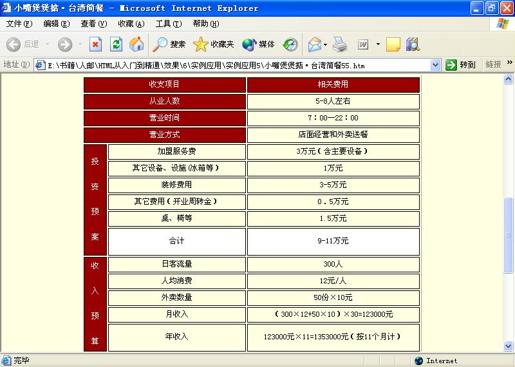Viewport: 515px width, 367px height.
Task: Click the vertical scrollbar down arrow
Action: [508, 347]
